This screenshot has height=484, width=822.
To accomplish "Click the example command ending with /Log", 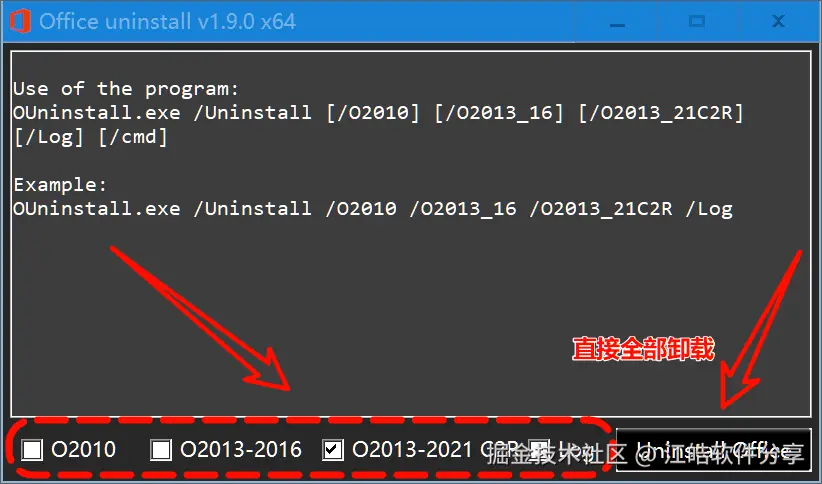I will (373, 209).
